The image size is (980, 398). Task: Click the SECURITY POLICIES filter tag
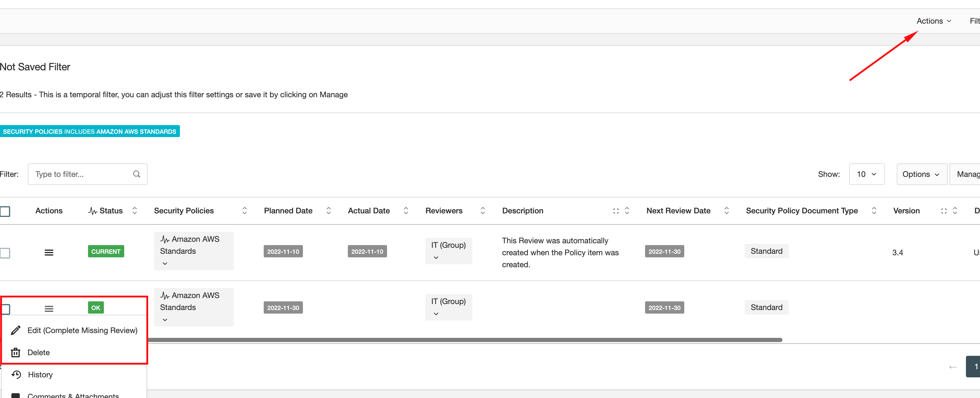(x=90, y=131)
